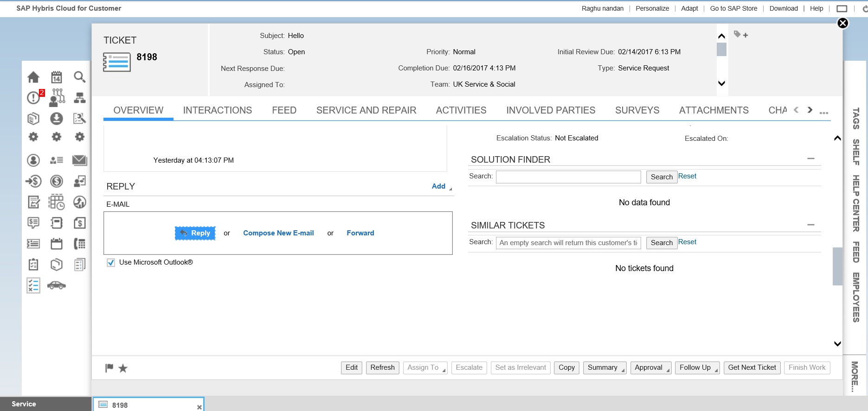Screen dimensions: 868x411
Task: Open the Approval dropdown button
Action: click(x=650, y=367)
